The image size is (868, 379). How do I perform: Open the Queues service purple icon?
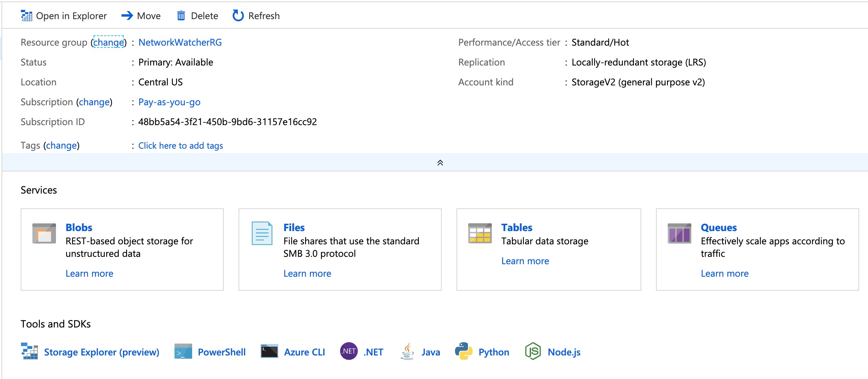click(x=679, y=234)
